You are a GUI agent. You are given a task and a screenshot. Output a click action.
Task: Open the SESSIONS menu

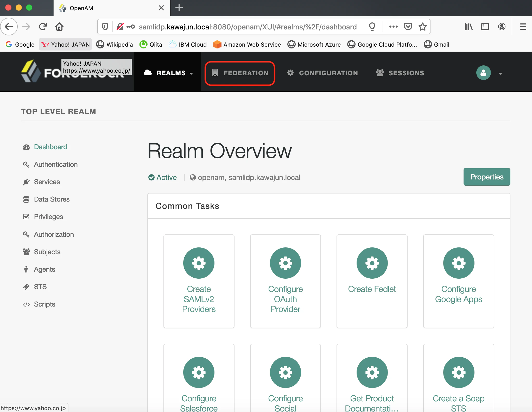[x=400, y=73]
